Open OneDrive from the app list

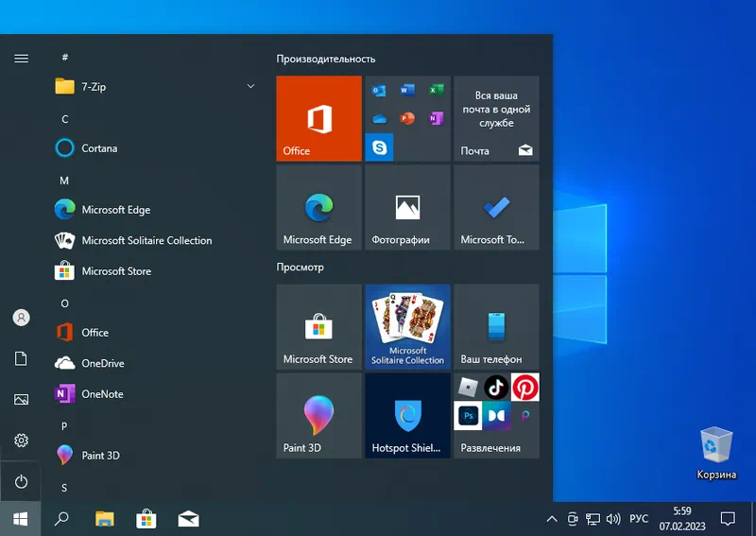(102, 363)
